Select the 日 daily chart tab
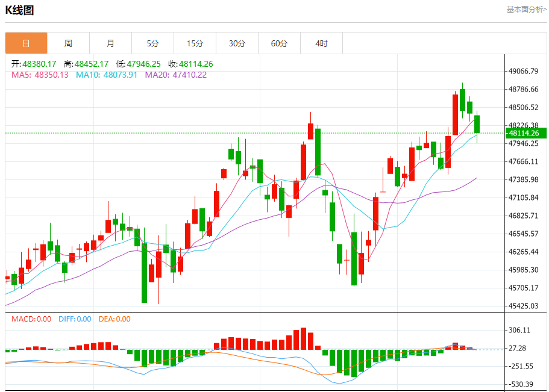 (26, 43)
